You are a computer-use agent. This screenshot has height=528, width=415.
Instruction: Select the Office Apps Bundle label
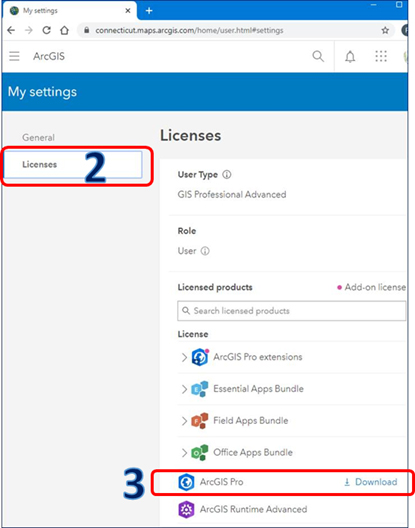click(x=253, y=452)
